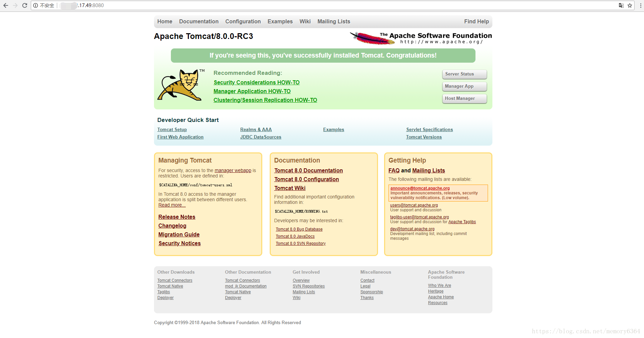Click the Host Manager button
The image size is (644, 338).
pos(464,99)
